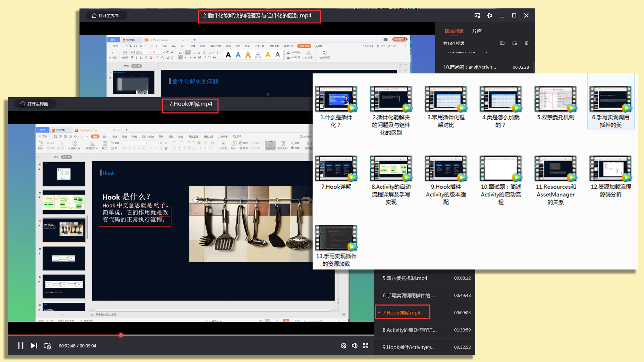Open video file 8.Activity的启动流程详解及手写实现
The height and width of the screenshot is (362, 644).
pyautogui.click(x=391, y=180)
